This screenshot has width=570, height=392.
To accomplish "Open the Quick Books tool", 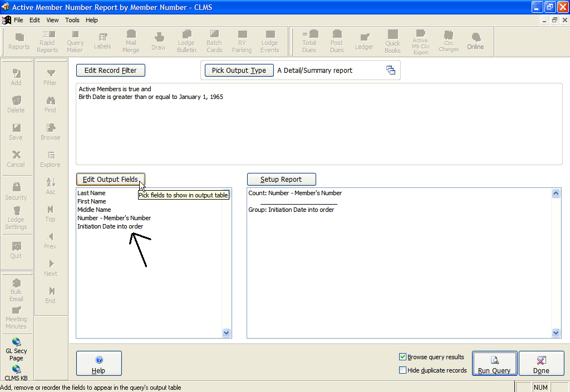I will [392, 42].
